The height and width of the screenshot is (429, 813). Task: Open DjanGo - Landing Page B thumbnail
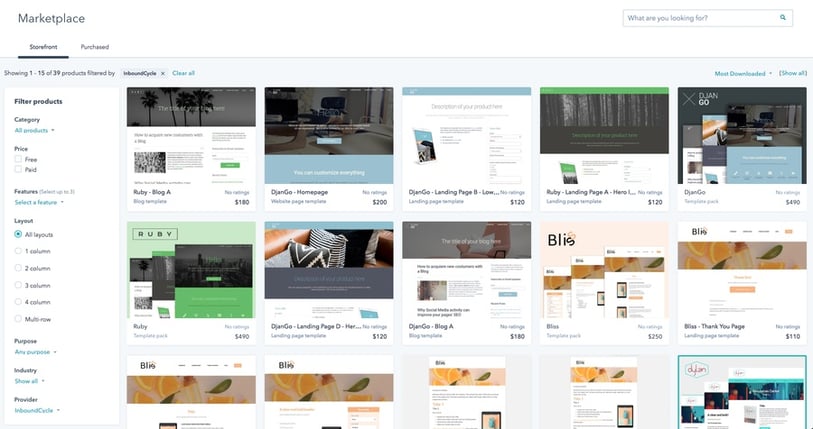(467, 135)
